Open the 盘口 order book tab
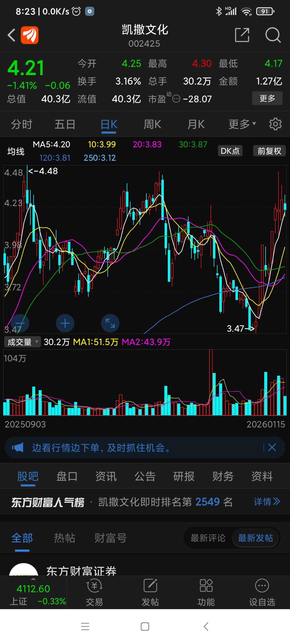 pyautogui.click(x=67, y=476)
